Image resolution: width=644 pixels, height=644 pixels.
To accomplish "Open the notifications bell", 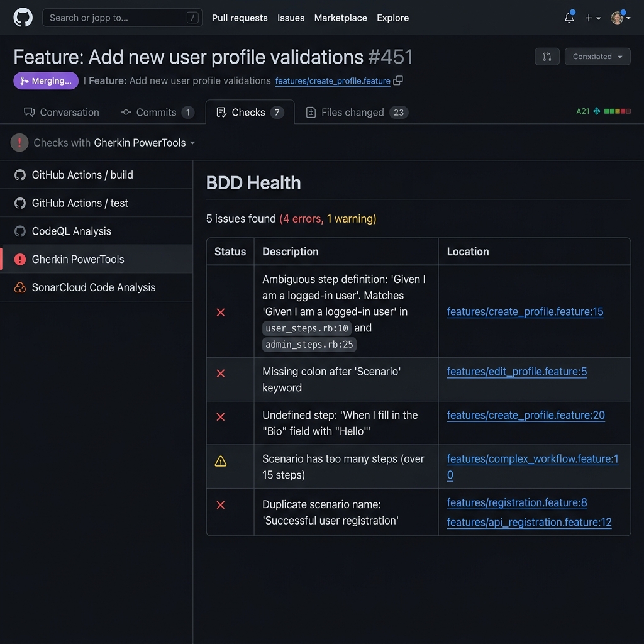I will (569, 18).
